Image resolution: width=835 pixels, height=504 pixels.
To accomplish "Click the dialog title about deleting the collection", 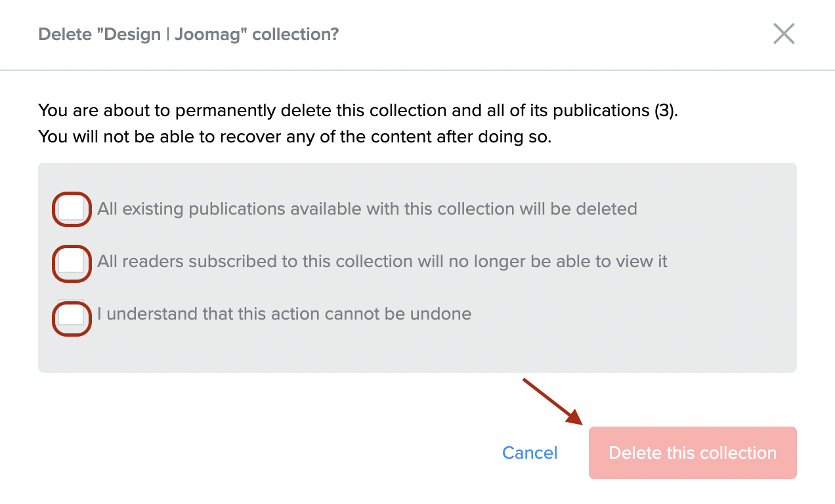I will click(188, 34).
